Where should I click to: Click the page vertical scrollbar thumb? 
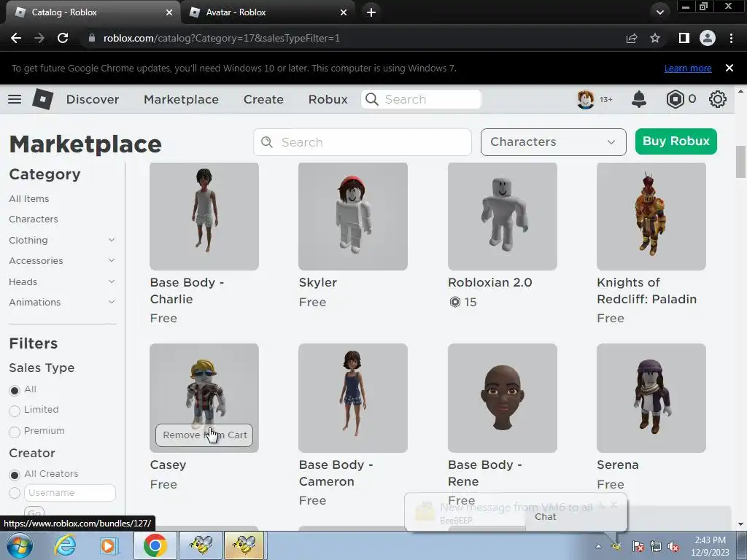(x=740, y=162)
